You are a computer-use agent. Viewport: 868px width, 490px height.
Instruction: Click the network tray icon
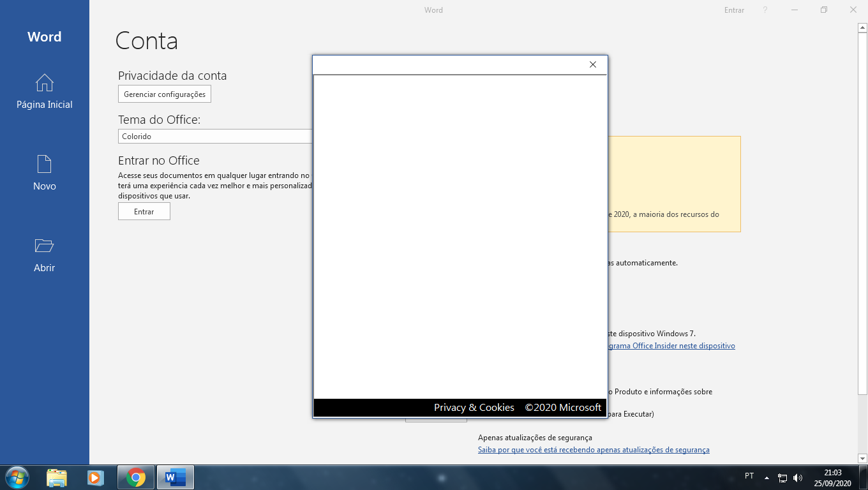(x=782, y=477)
